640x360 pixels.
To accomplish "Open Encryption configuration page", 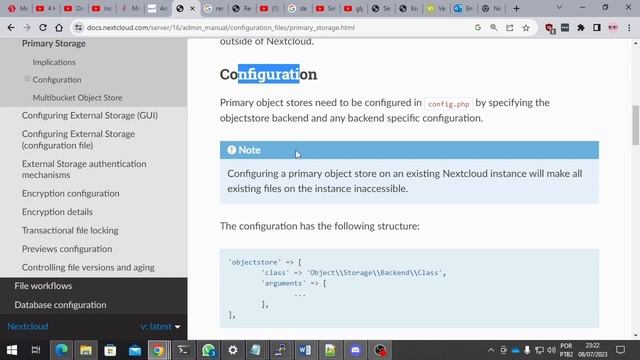I will 71,193.
